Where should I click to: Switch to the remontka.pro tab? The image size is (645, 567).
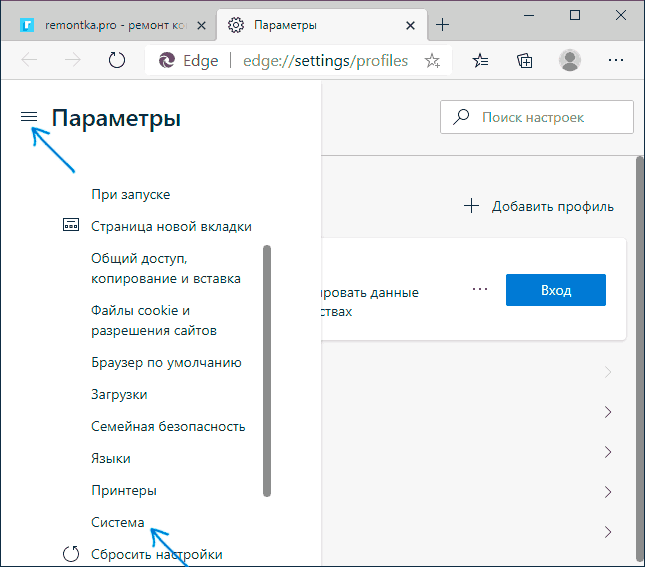pos(109,25)
